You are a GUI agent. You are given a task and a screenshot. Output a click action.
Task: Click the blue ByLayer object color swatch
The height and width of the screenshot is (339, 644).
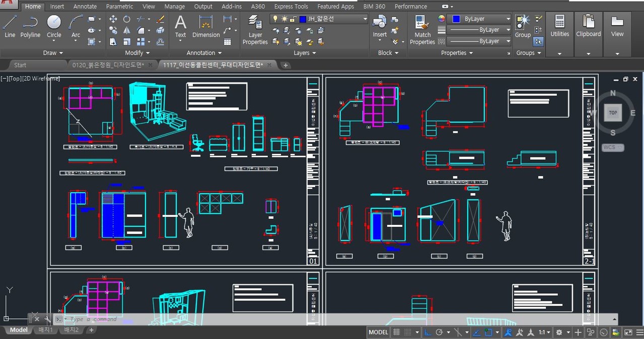coord(456,19)
